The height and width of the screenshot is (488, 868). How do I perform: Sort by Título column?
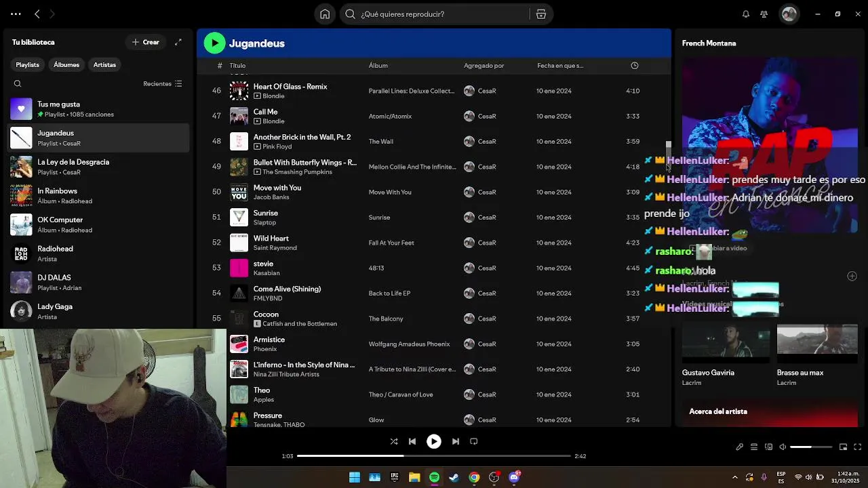237,66
